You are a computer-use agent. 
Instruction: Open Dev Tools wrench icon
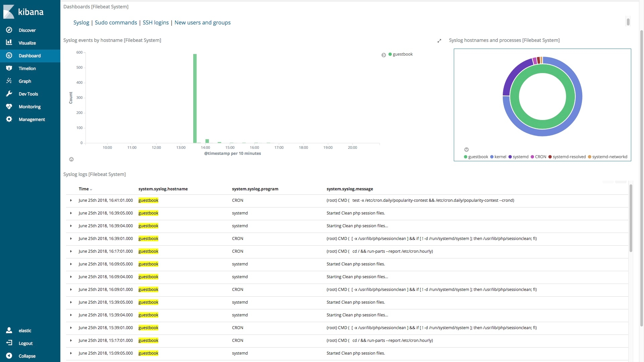[x=9, y=94]
